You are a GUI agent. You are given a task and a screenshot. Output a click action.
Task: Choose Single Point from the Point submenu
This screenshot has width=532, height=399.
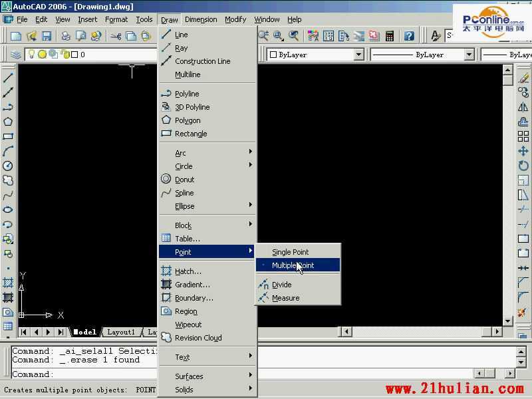click(298, 252)
